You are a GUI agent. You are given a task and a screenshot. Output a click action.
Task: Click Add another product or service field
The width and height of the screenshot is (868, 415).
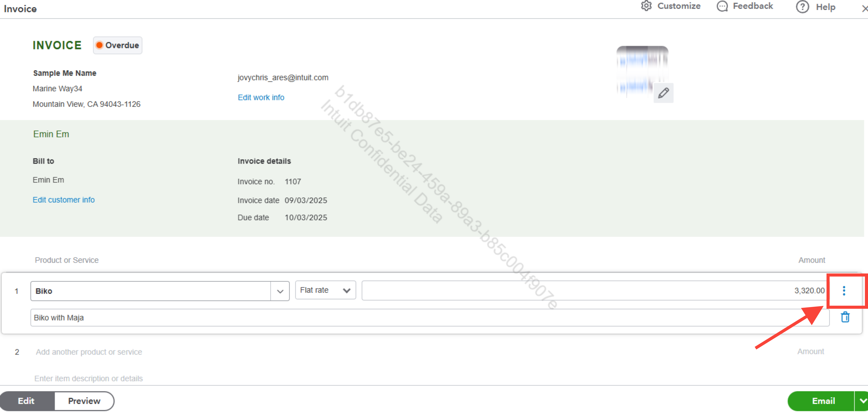(x=89, y=352)
